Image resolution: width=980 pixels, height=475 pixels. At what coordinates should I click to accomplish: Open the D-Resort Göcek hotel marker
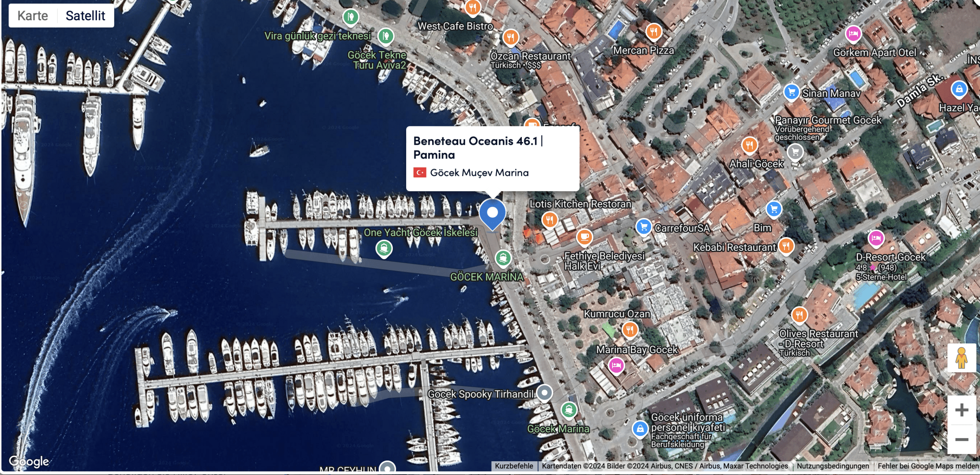876,239
